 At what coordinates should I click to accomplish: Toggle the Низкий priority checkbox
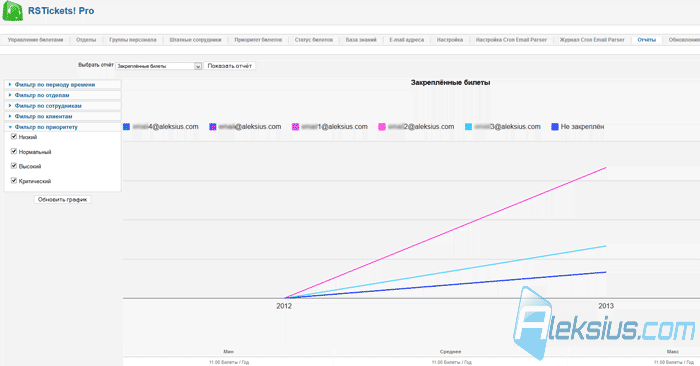[14, 137]
